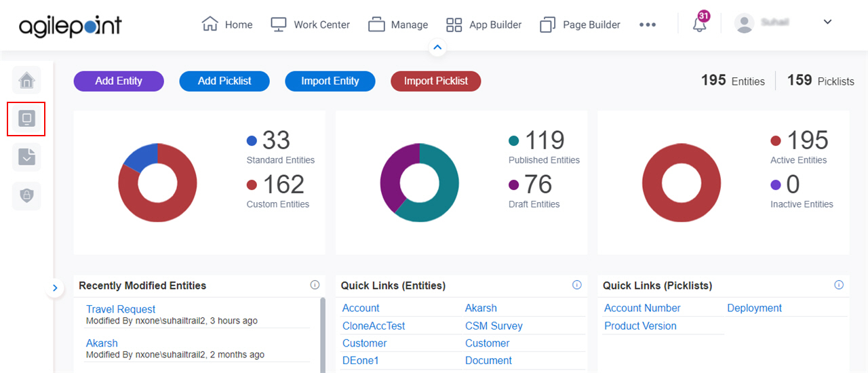Go to the Manage section
This screenshot has width=868, height=373.
[398, 24]
